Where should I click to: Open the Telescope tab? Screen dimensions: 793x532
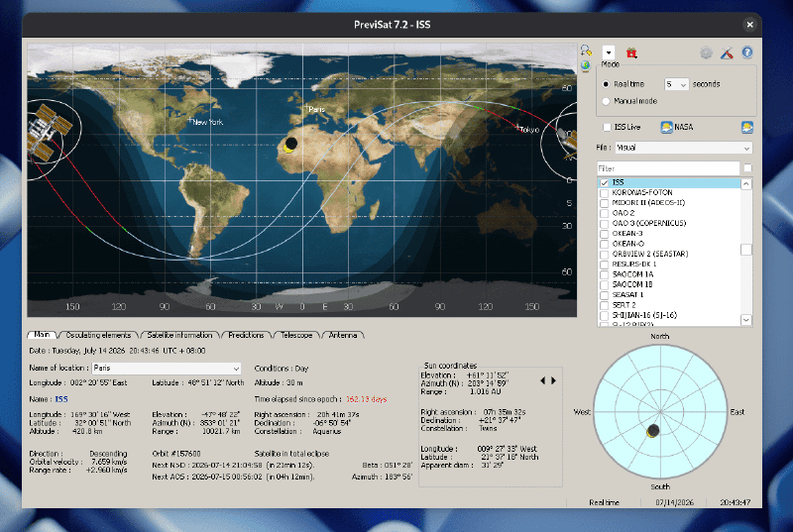296,335
